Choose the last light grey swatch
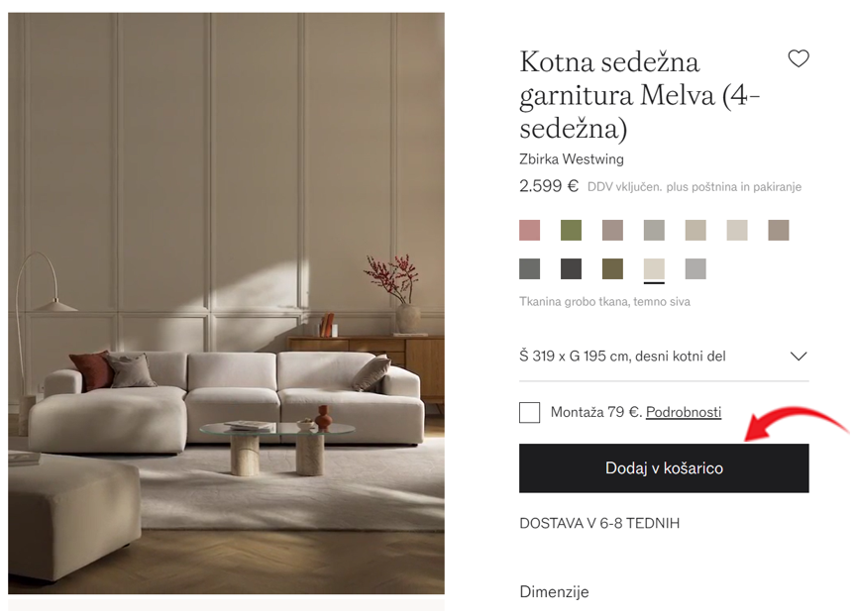855x616 pixels. [x=695, y=268]
